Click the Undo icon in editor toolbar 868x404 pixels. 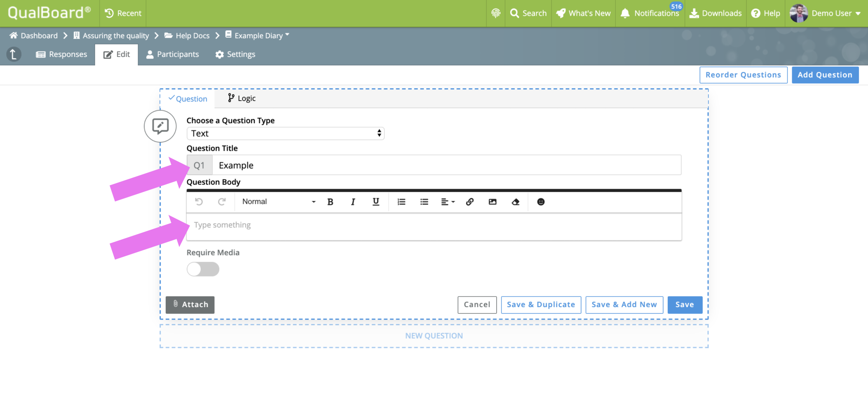199,202
